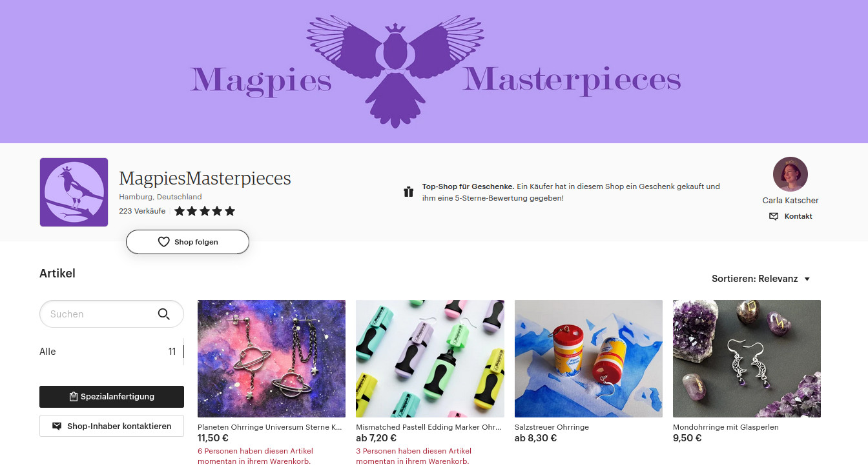Click the MagpiesMasterpieces shop logo icon
868x471 pixels.
tap(74, 192)
